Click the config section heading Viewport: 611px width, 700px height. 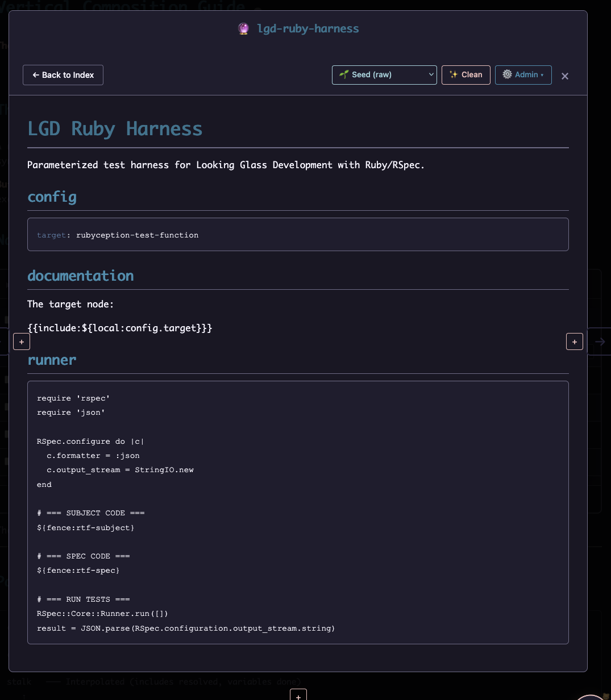click(52, 197)
